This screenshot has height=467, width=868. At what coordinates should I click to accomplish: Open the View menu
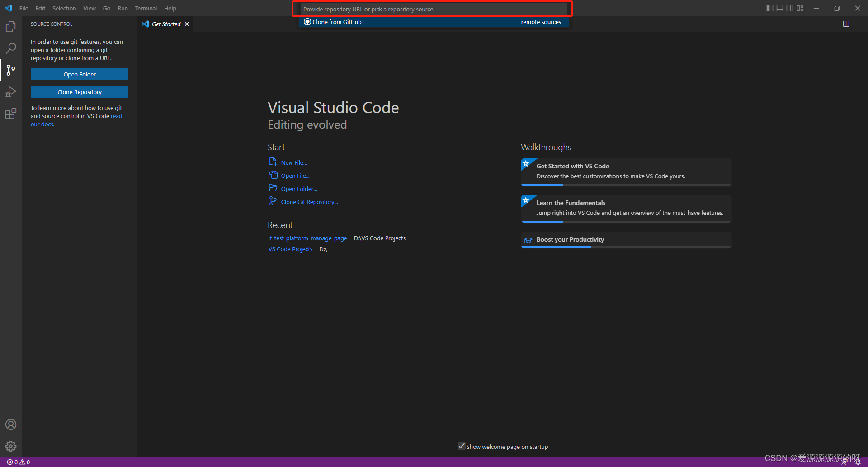(x=90, y=8)
